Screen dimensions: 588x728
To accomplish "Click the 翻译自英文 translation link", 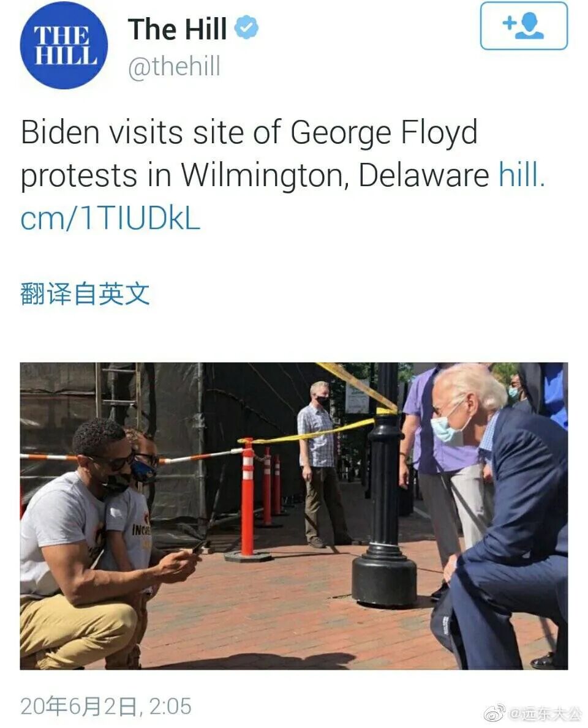I will coord(85,294).
